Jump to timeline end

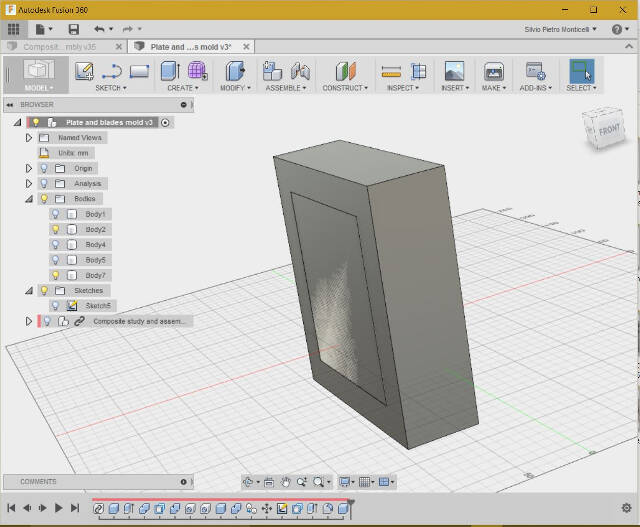tap(75, 508)
